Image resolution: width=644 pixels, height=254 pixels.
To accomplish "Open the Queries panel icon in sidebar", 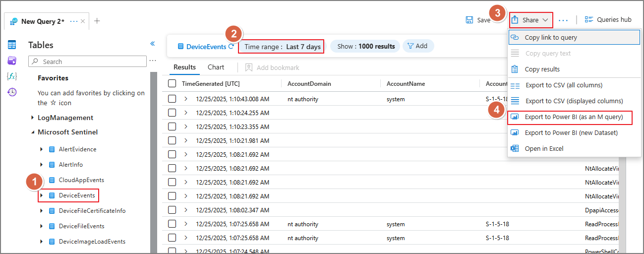I will pos(11,61).
